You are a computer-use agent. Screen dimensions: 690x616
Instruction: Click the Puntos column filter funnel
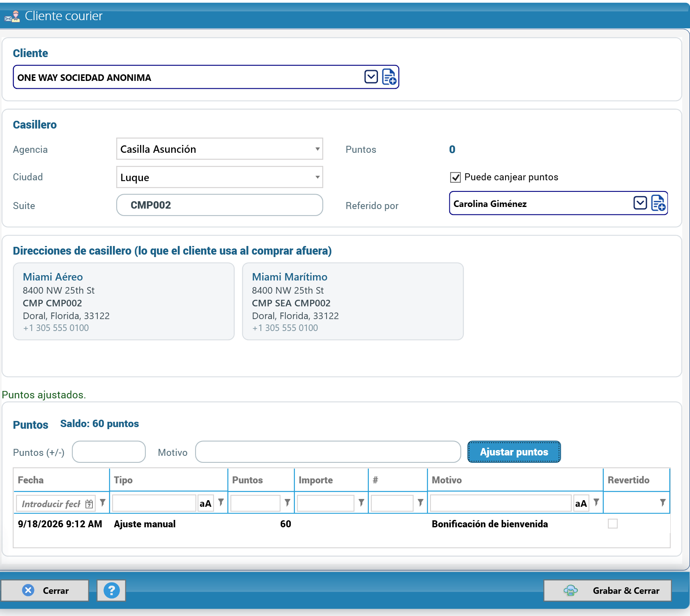[x=287, y=503]
